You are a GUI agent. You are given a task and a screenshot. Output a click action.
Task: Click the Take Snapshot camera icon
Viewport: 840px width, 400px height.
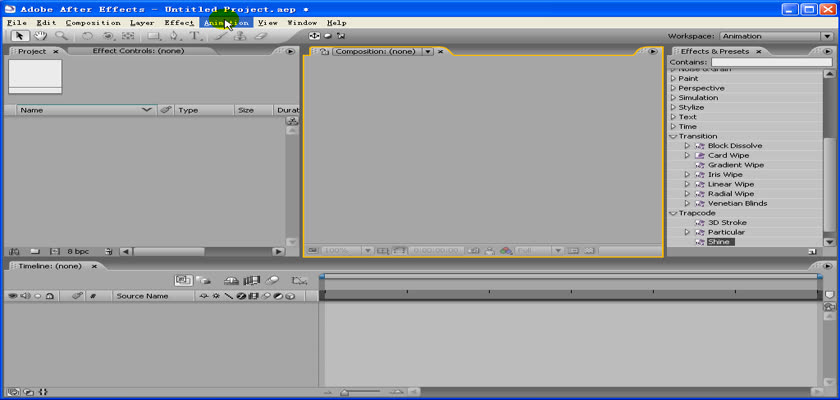coord(473,251)
